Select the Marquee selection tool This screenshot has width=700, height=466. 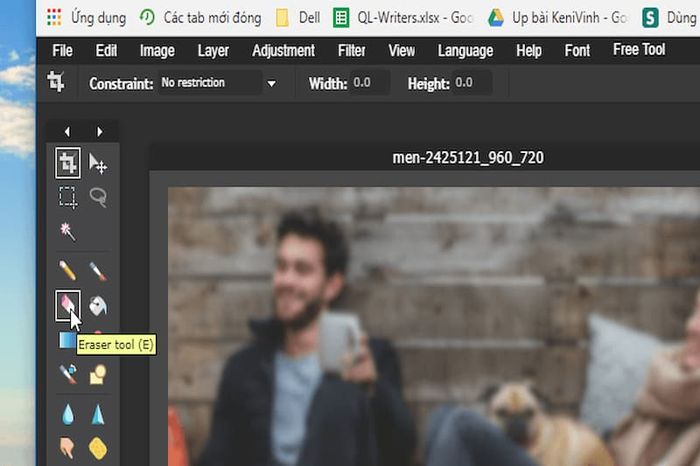68,197
